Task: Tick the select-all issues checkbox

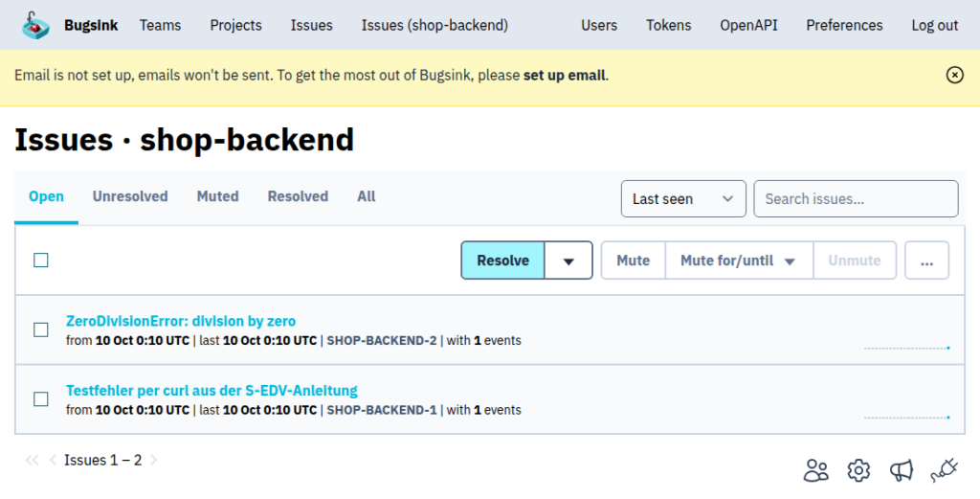Action: click(x=40, y=261)
